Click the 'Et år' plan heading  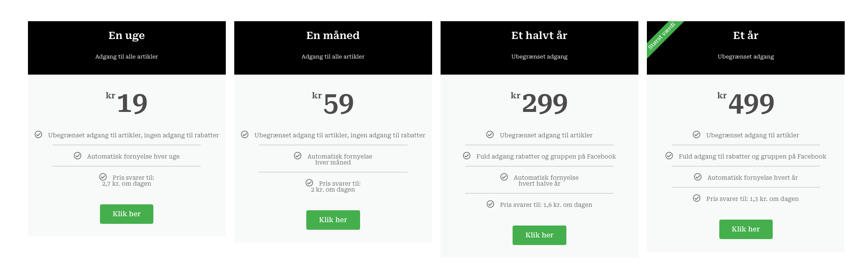746,36
